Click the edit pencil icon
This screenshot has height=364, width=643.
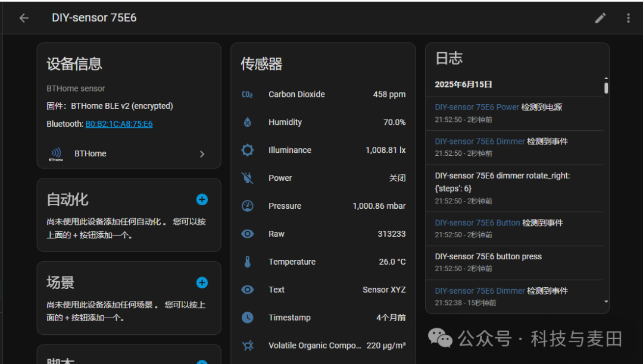point(600,18)
